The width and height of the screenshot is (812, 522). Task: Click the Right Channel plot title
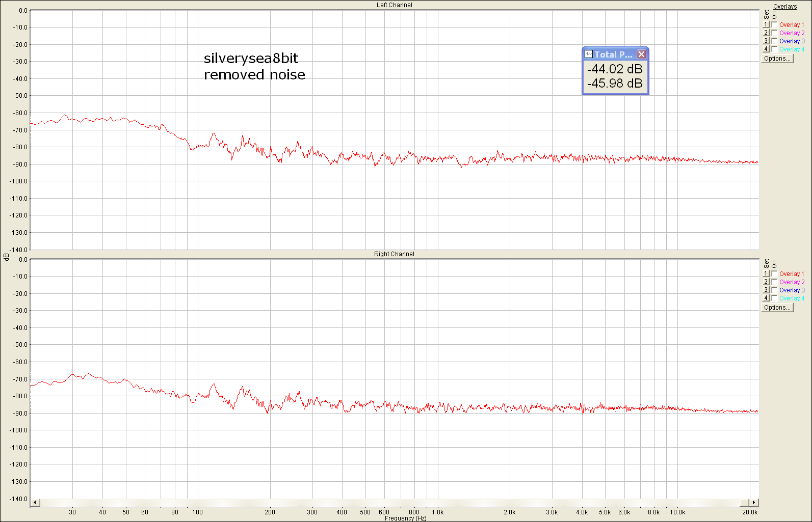394,254
